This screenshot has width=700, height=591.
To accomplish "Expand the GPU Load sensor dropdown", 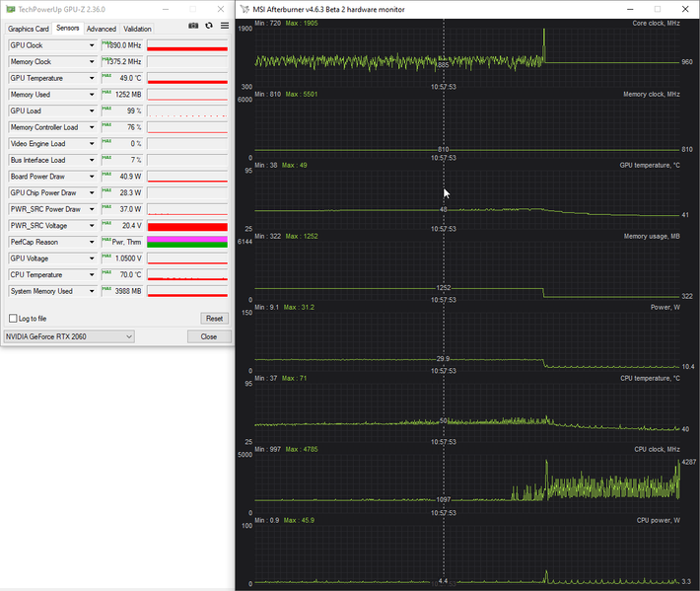I will coord(92,111).
